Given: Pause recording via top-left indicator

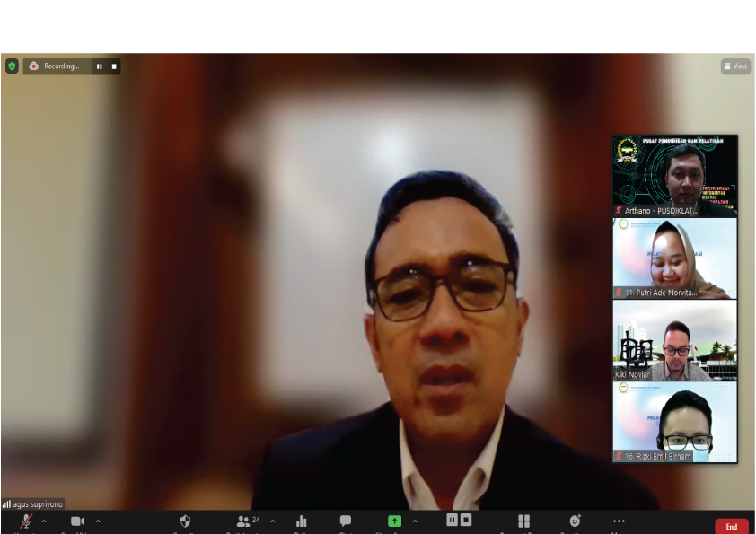Looking at the screenshot, I should pos(100,66).
